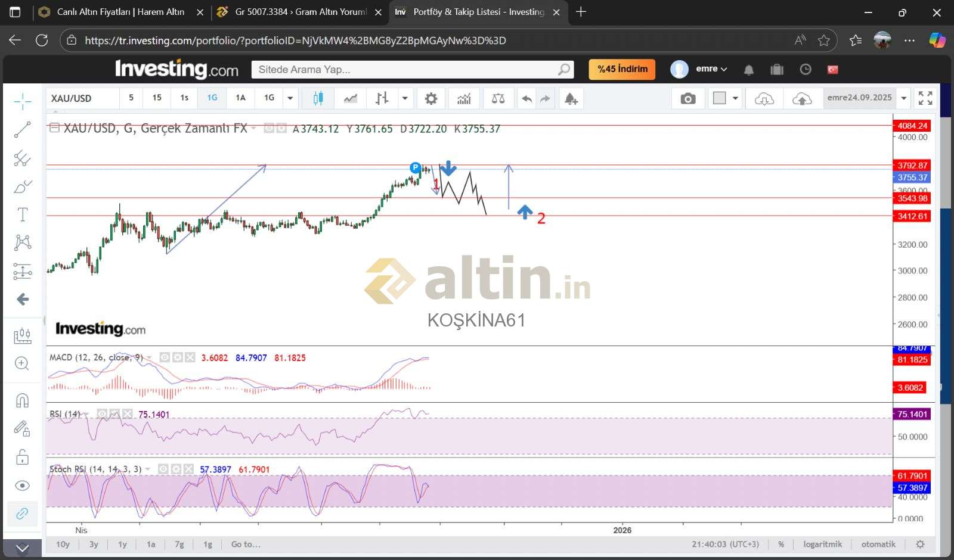This screenshot has width=954, height=560.
Task: Select the brush drawing tool
Action: point(23,186)
